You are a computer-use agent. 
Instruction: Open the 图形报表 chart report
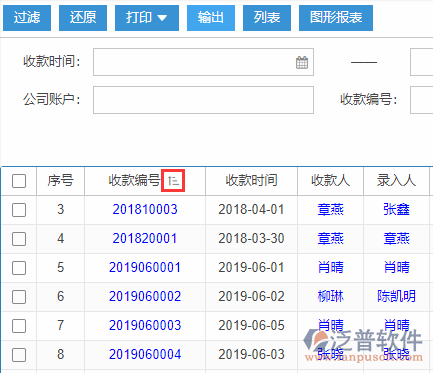click(336, 18)
